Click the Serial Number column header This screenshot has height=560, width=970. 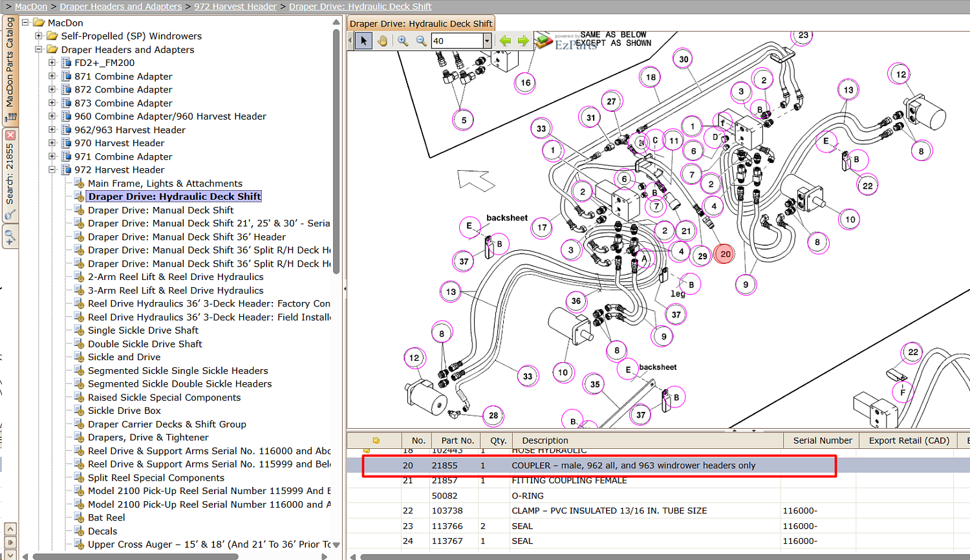click(822, 440)
